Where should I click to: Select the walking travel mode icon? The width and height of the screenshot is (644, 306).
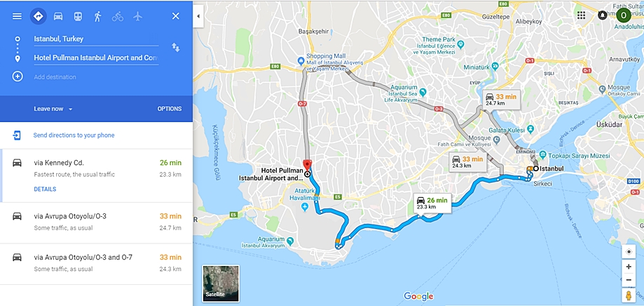97,16
